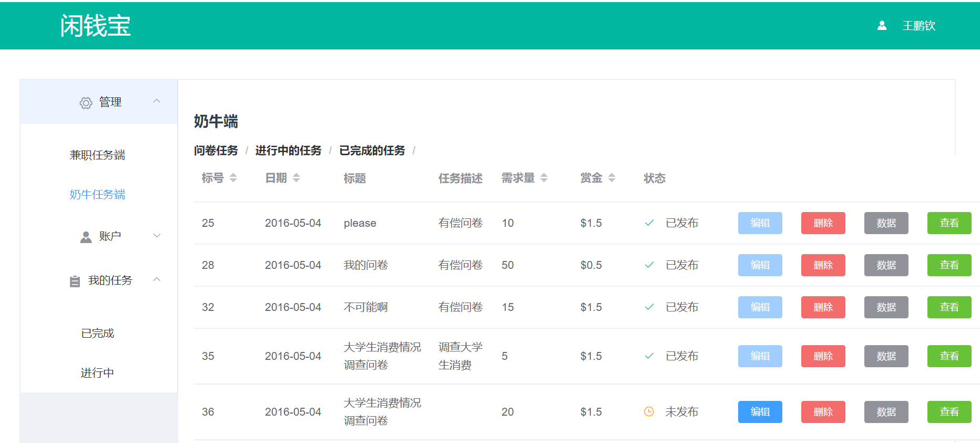
Task: Click the clock icon for unpublished task 36
Action: point(649,411)
